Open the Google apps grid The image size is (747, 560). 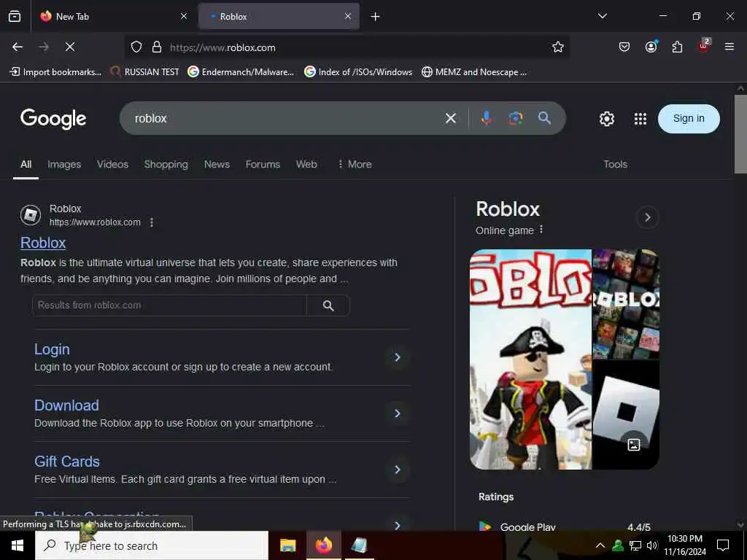click(640, 119)
